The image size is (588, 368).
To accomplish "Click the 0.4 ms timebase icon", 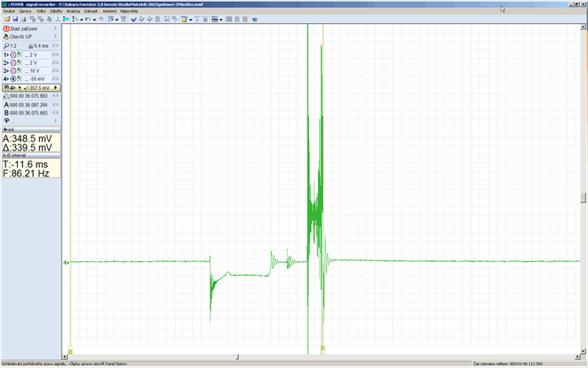I will coord(31,45).
